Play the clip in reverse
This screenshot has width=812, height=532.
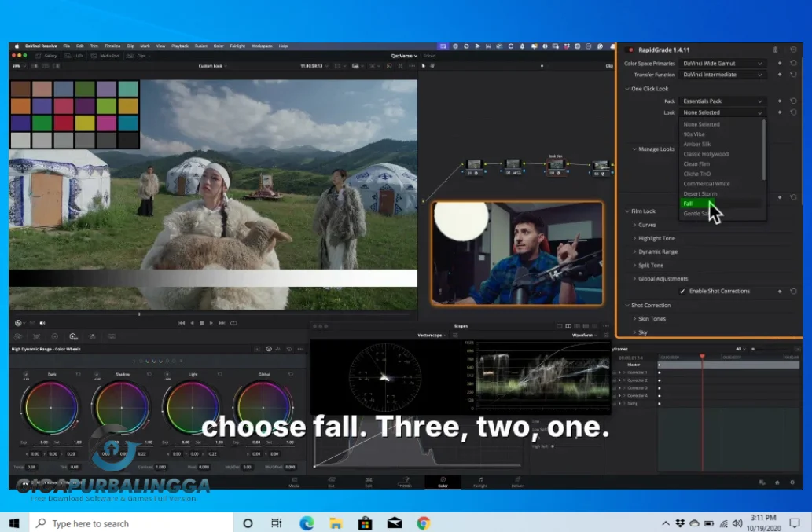click(x=192, y=323)
